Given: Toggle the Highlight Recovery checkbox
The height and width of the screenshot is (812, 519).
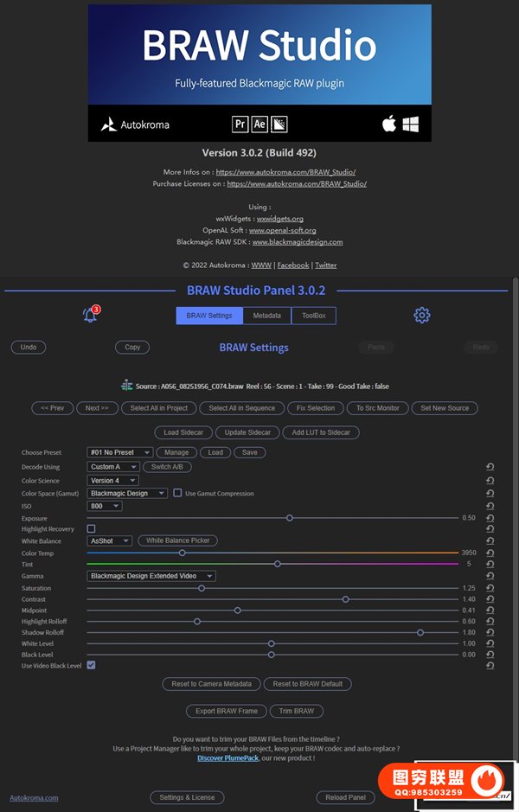Looking at the screenshot, I should tap(92, 528).
